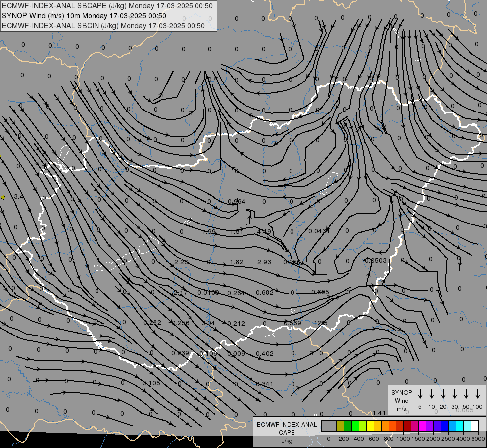Click the SBCAPE title line

pyautogui.click(x=107, y=6)
